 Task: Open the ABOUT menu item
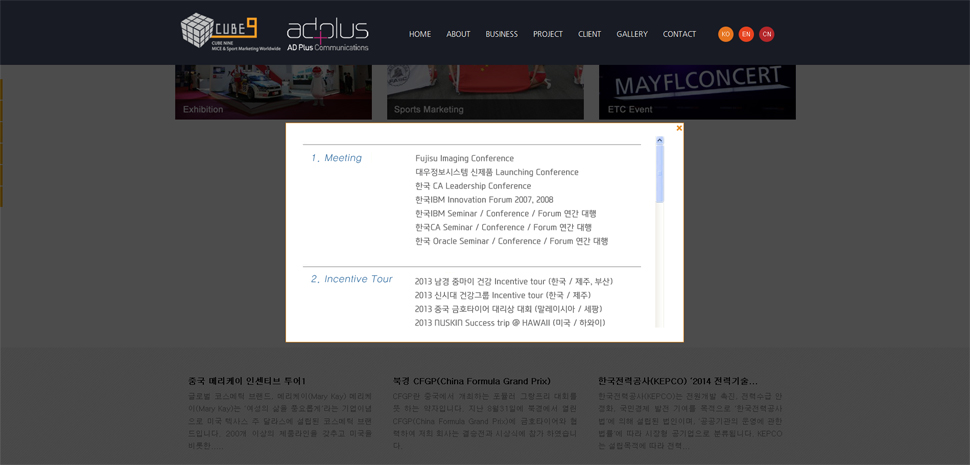[x=458, y=34]
